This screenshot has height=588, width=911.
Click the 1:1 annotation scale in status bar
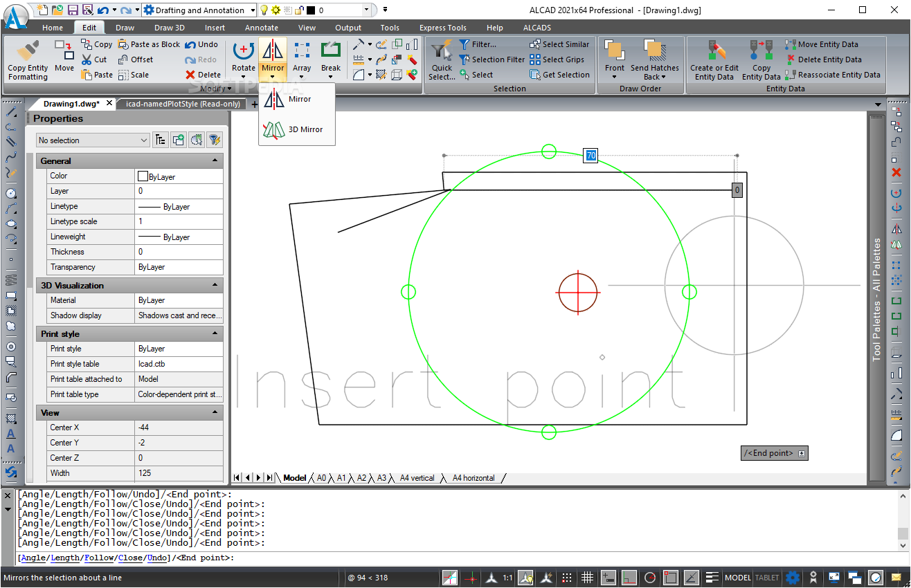[508, 578]
